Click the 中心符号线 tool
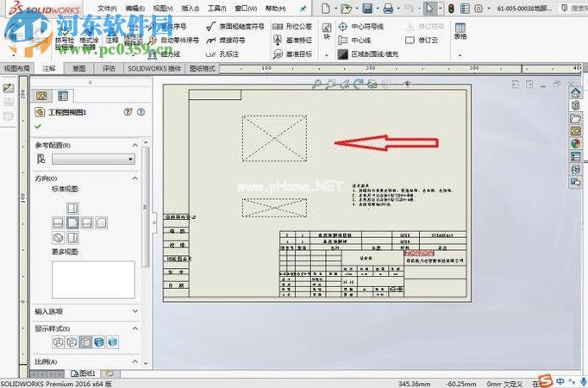Image resolution: width=588 pixels, height=388 pixels. click(x=360, y=26)
